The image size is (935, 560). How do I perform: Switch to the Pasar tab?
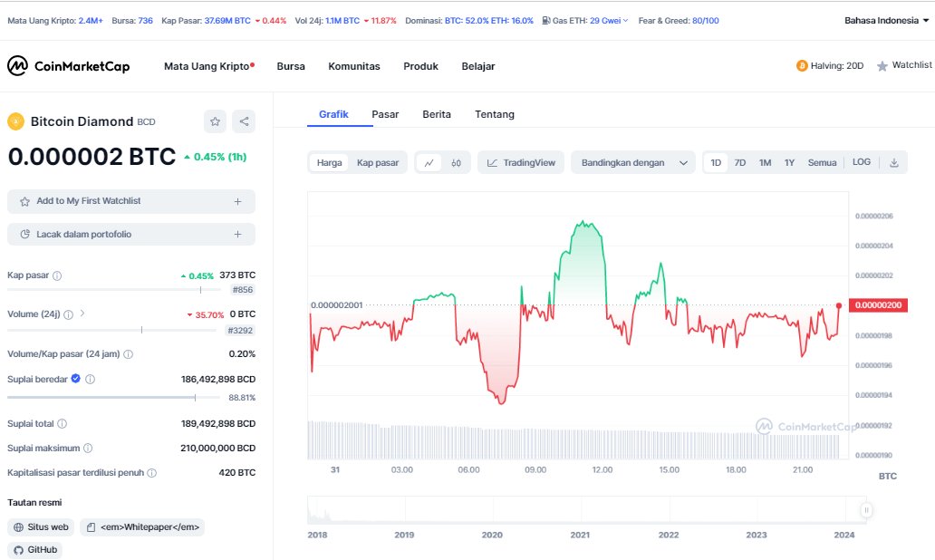point(385,114)
